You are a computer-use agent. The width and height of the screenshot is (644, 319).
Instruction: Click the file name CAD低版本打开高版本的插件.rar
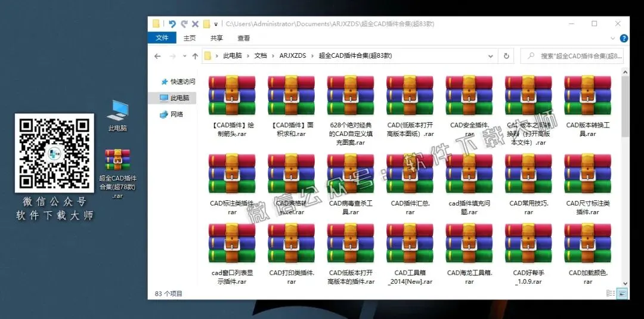351,277
